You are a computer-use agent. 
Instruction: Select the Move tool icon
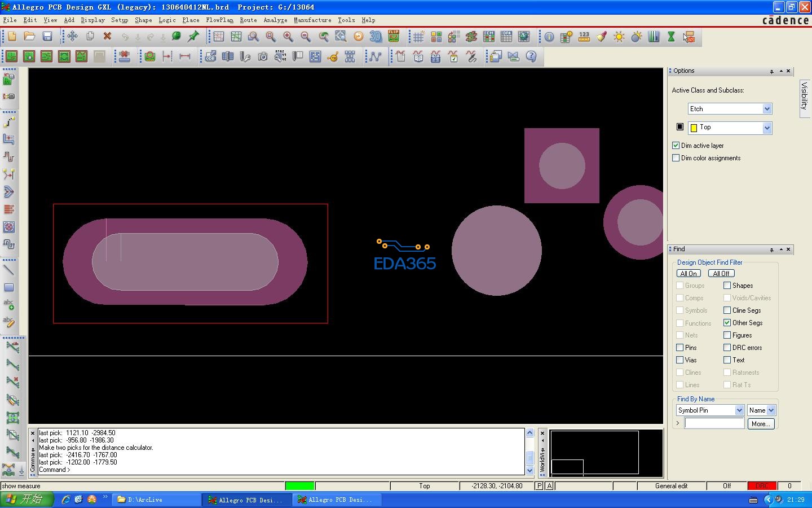[73, 37]
